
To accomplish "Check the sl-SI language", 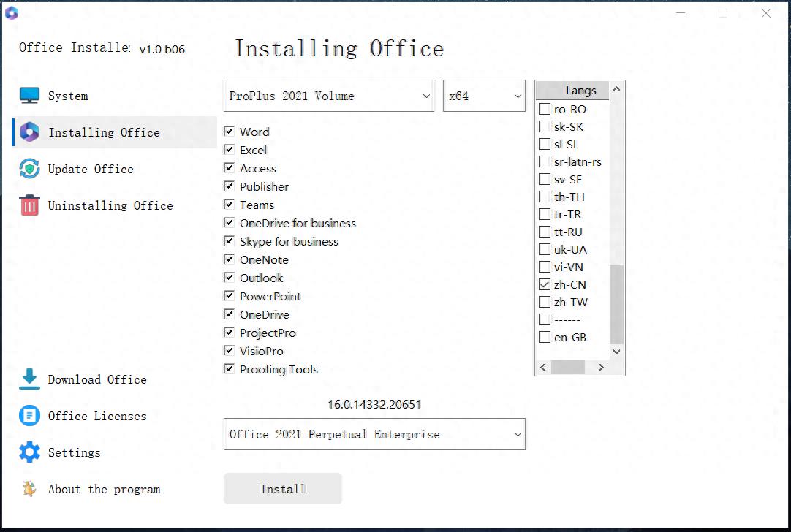I will click(x=545, y=144).
